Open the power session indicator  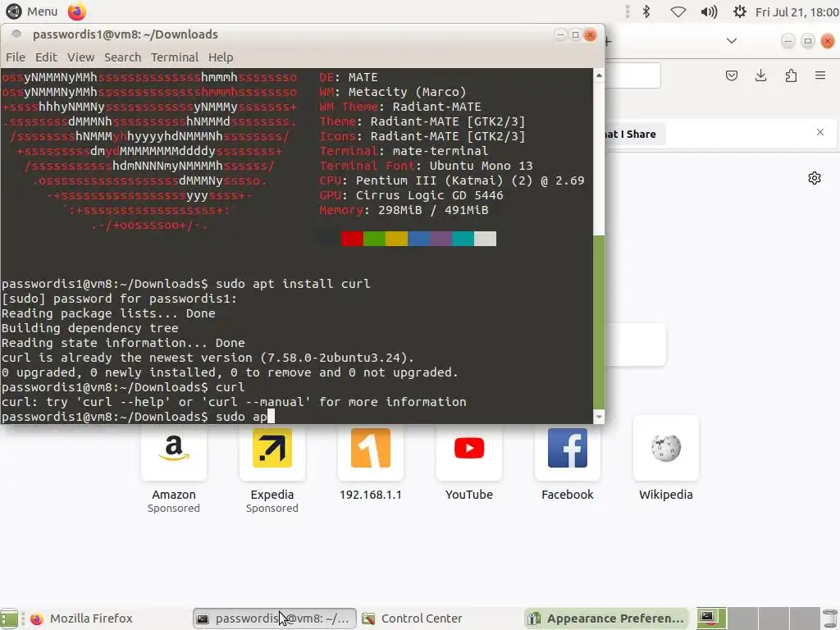(x=739, y=11)
